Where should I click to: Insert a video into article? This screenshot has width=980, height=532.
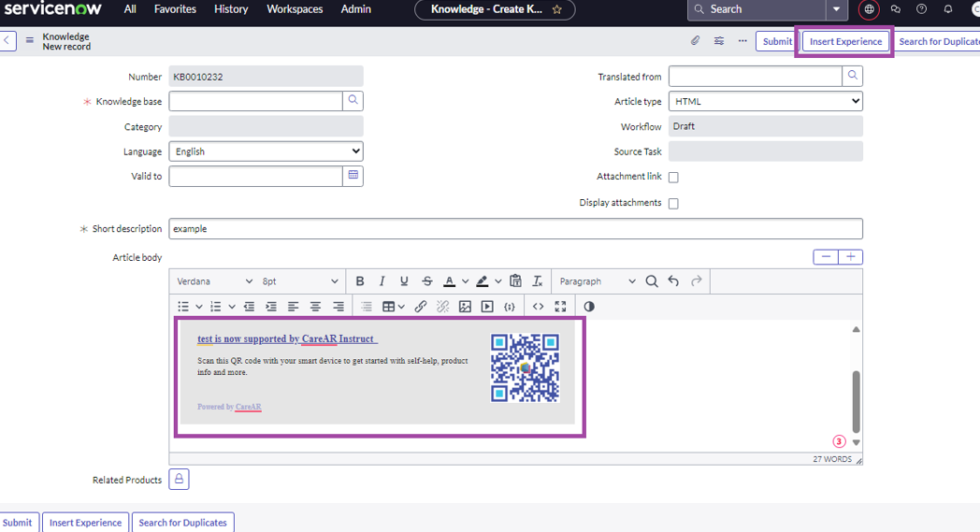[x=487, y=307]
